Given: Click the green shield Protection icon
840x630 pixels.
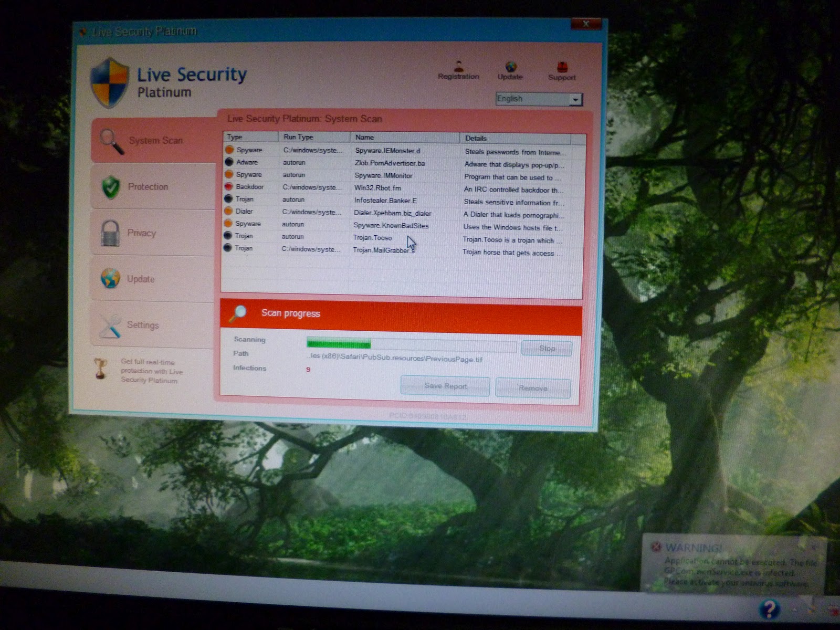Looking at the screenshot, I should [x=111, y=187].
